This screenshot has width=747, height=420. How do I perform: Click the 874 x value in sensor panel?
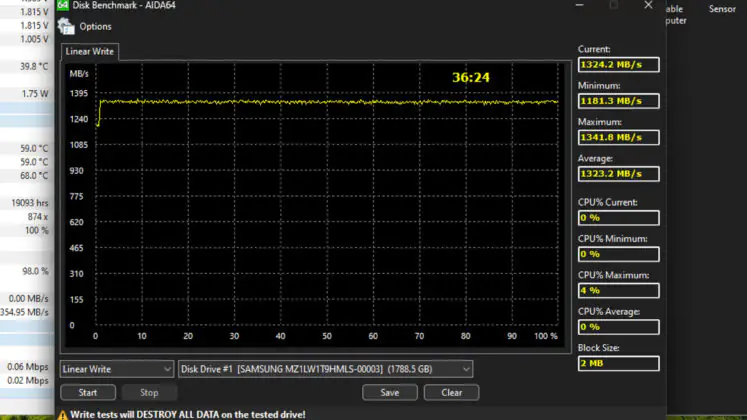tap(38, 217)
